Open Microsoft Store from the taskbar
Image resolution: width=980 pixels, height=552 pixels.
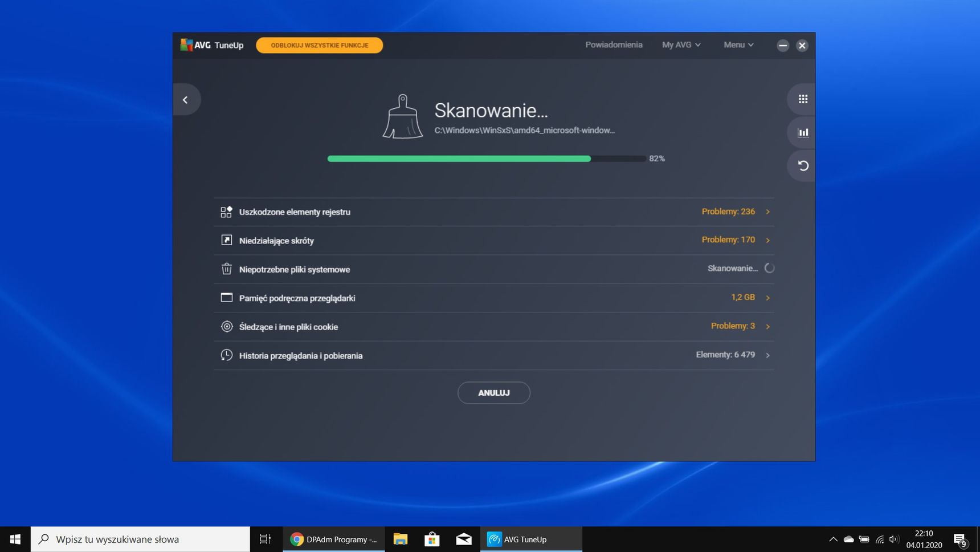(x=432, y=539)
